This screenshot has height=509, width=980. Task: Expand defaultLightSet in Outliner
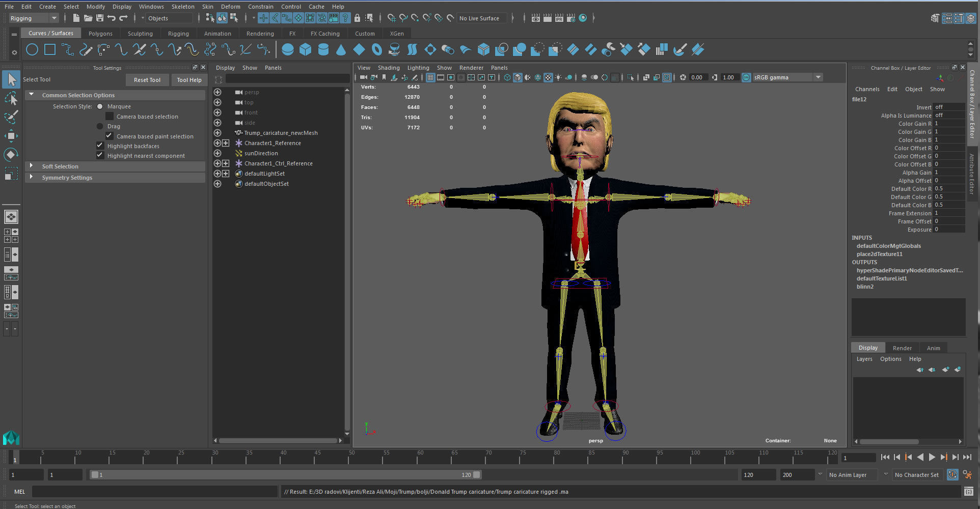click(x=226, y=174)
